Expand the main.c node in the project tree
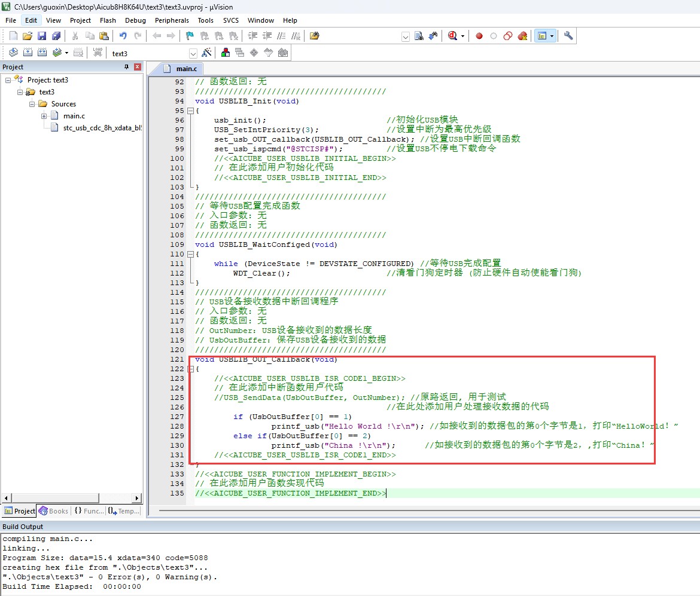 (x=44, y=117)
